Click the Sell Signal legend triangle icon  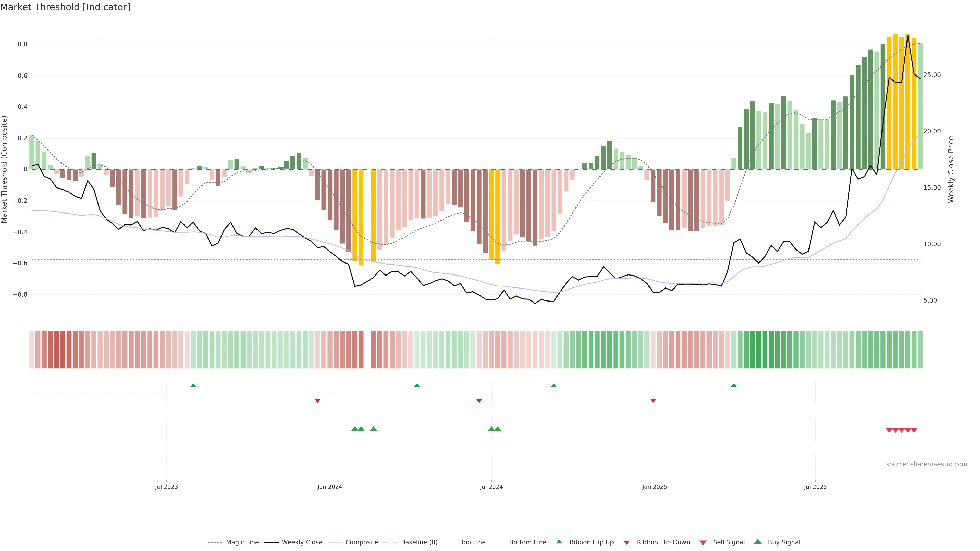[703, 543]
